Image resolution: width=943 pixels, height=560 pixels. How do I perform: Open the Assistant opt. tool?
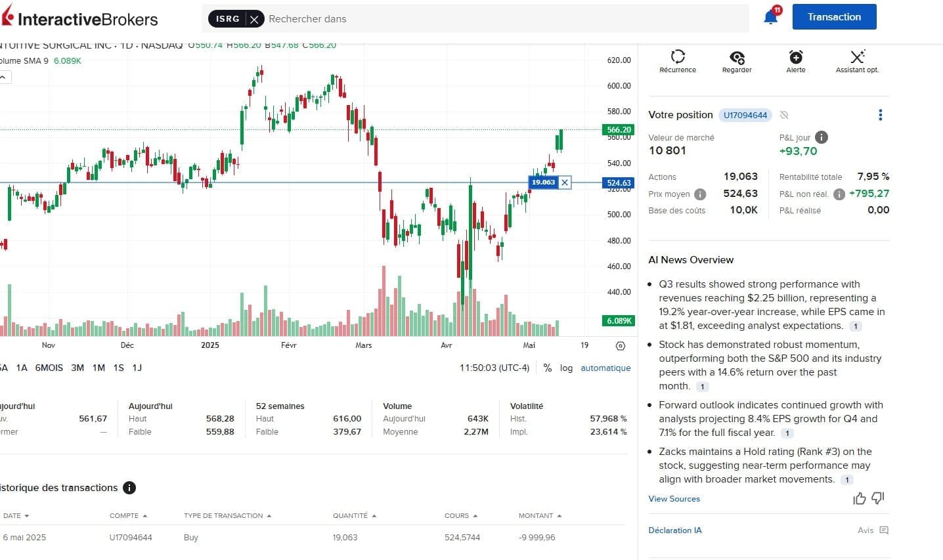(857, 61)
